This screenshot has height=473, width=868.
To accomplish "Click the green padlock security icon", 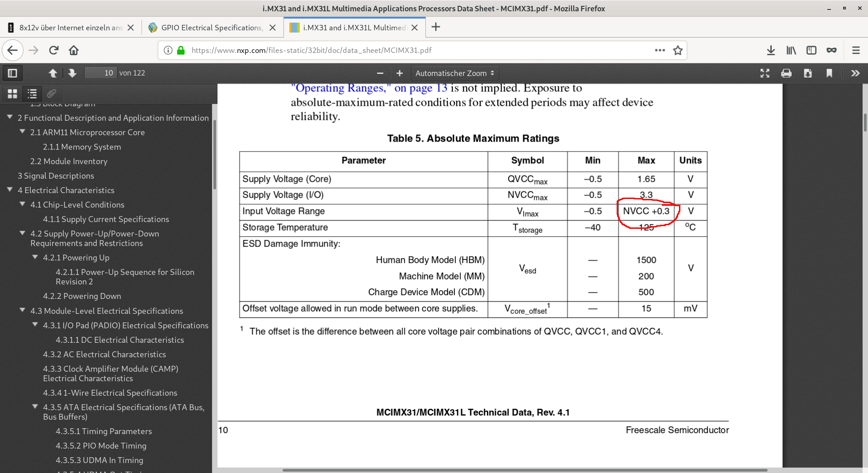I will 181,50.
